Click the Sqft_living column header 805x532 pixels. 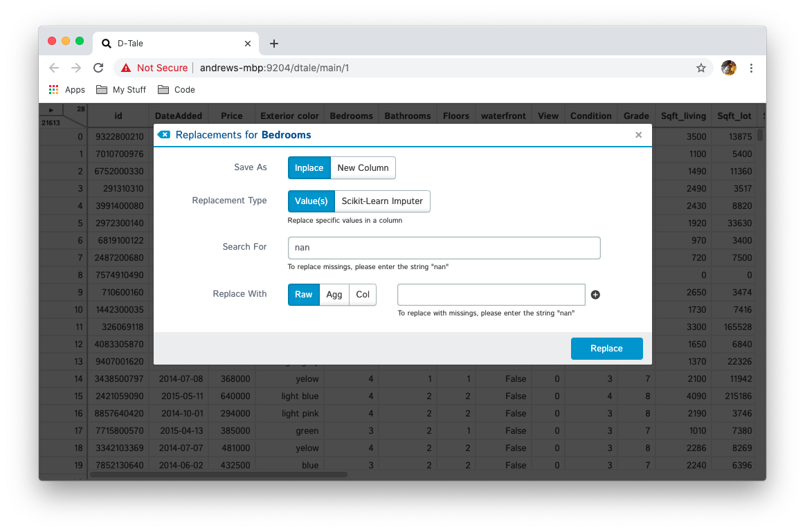[x=683, y=116]
